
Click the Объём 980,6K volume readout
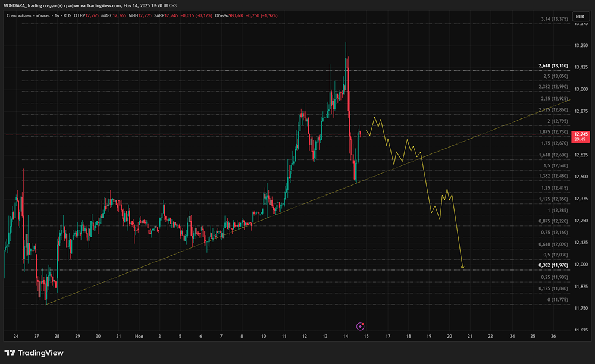click(229, 15)
